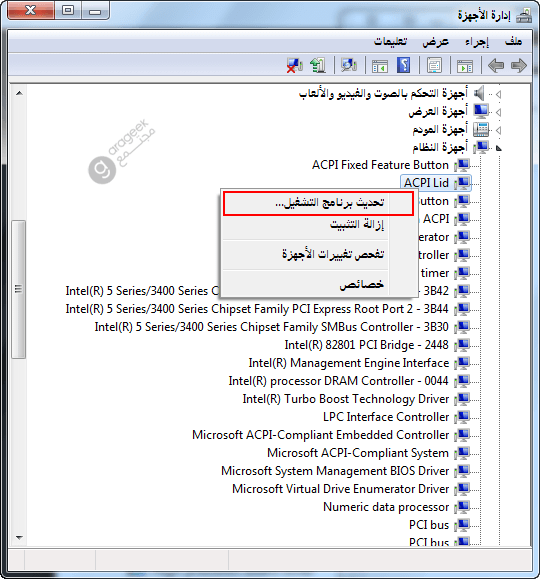Select Microsoft ACPI-Compliant System
Viewport: 540px width, 579px height.
(x=358, y=453)
